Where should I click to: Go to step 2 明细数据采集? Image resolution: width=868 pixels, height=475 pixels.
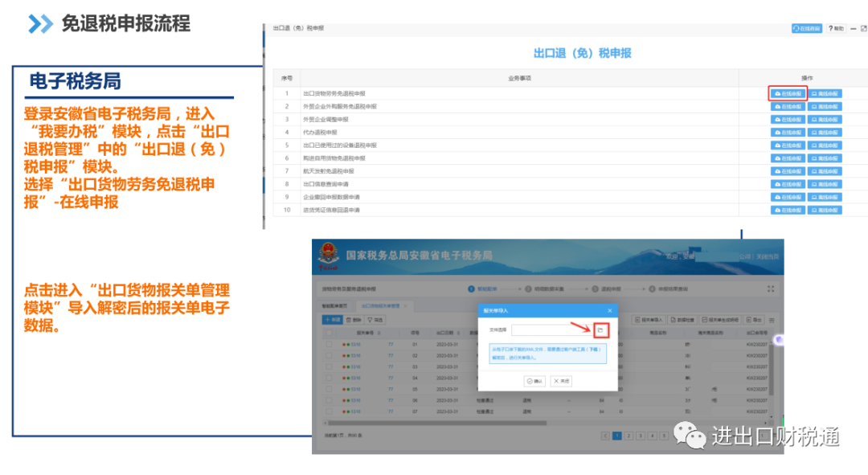[x=544, y=289]
